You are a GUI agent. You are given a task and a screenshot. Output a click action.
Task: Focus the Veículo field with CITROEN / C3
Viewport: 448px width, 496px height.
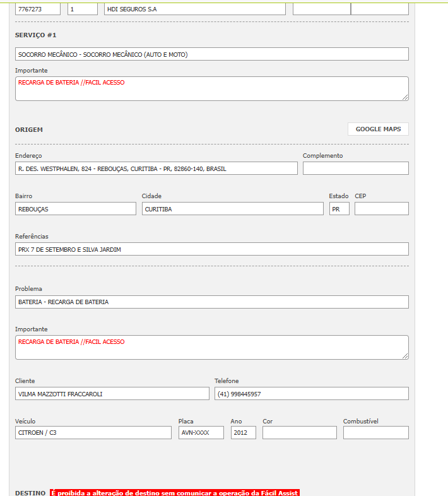[x=93, y=433]
